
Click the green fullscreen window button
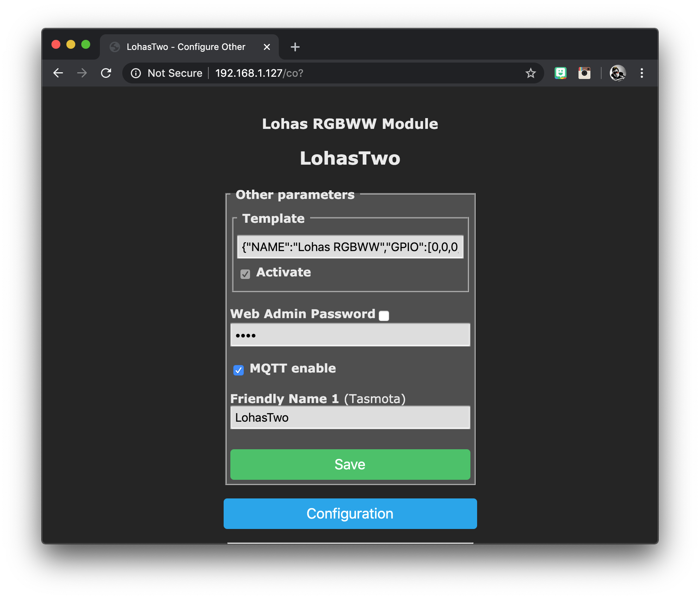click(86, 45)
